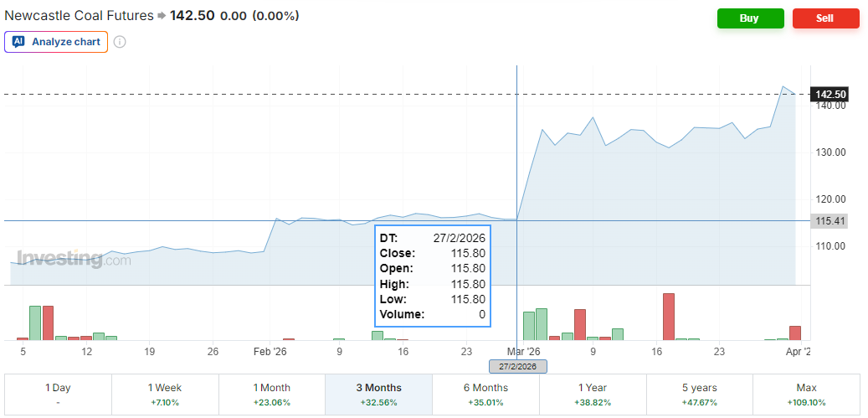Click the 27/2/2026 date marker on axis

coord(517,366)
